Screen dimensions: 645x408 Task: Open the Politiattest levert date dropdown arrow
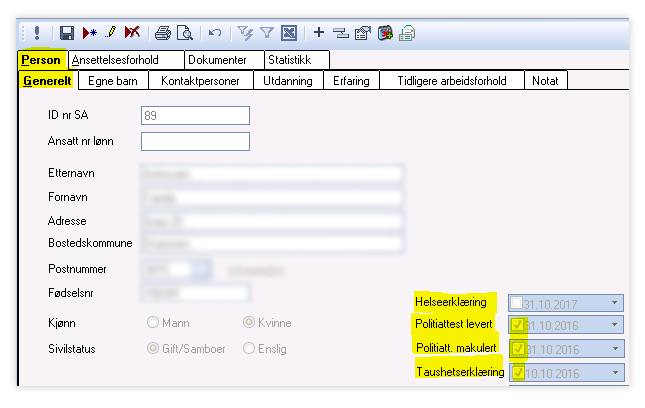(615, 325)
